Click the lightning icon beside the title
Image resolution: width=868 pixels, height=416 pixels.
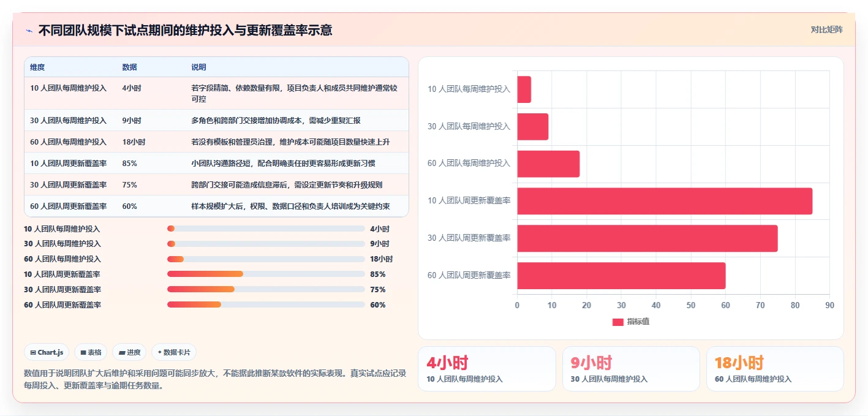29,31
